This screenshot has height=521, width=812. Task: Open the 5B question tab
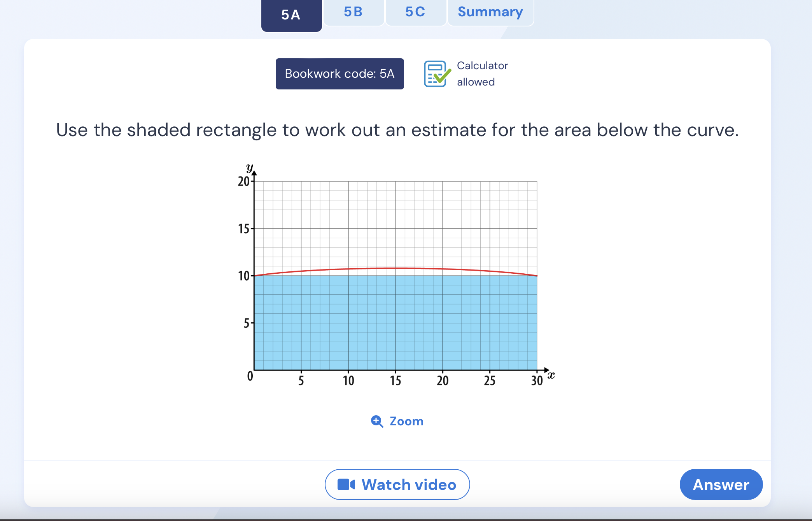pyautogui.click(x=353, y=12)
